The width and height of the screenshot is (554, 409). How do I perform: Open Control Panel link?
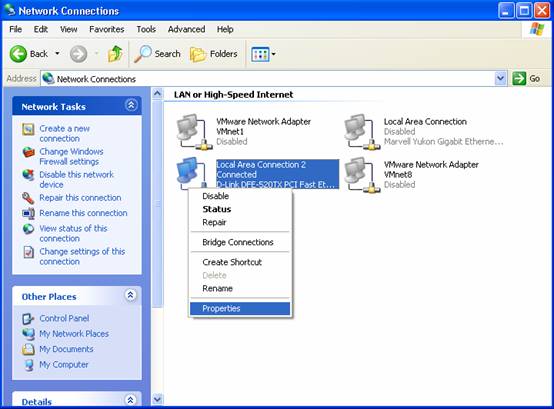[64, 318]
